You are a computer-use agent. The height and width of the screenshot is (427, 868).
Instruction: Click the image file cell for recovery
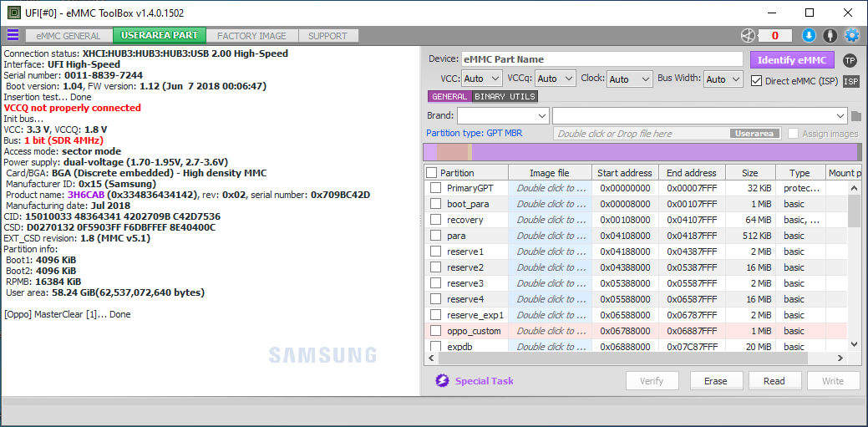tap(551, 220)
